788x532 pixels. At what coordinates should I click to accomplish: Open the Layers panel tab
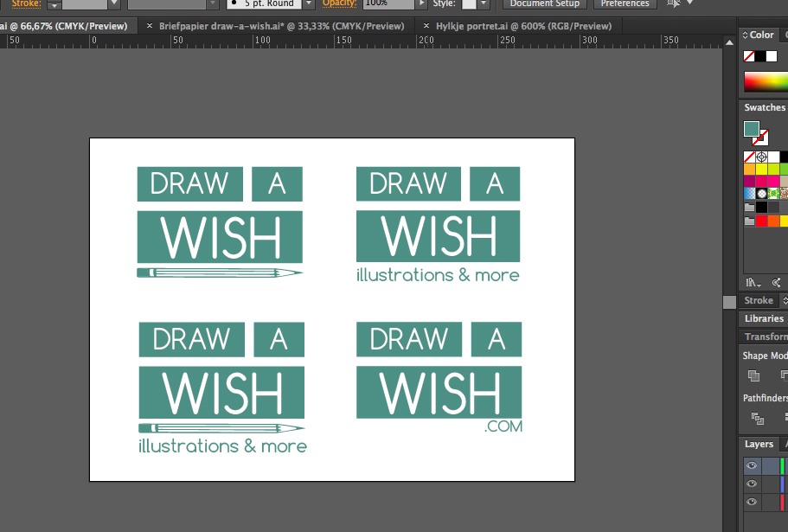point(759,444)
